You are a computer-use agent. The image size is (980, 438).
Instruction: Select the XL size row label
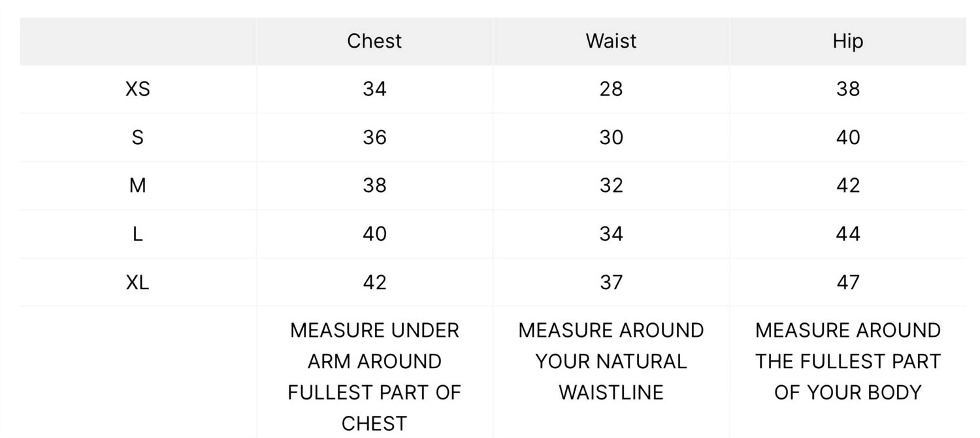[137, 282]
